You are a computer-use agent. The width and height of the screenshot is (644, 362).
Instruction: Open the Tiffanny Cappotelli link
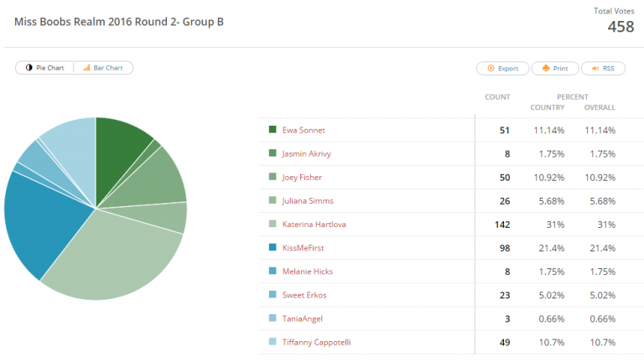[x=317, y=342]
